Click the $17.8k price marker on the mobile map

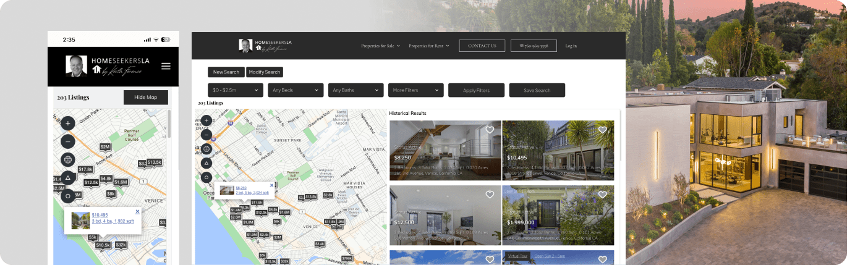(85, 169)
